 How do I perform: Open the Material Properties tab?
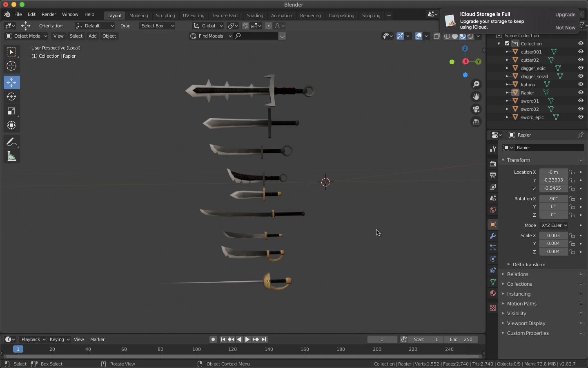click(492, 293)
